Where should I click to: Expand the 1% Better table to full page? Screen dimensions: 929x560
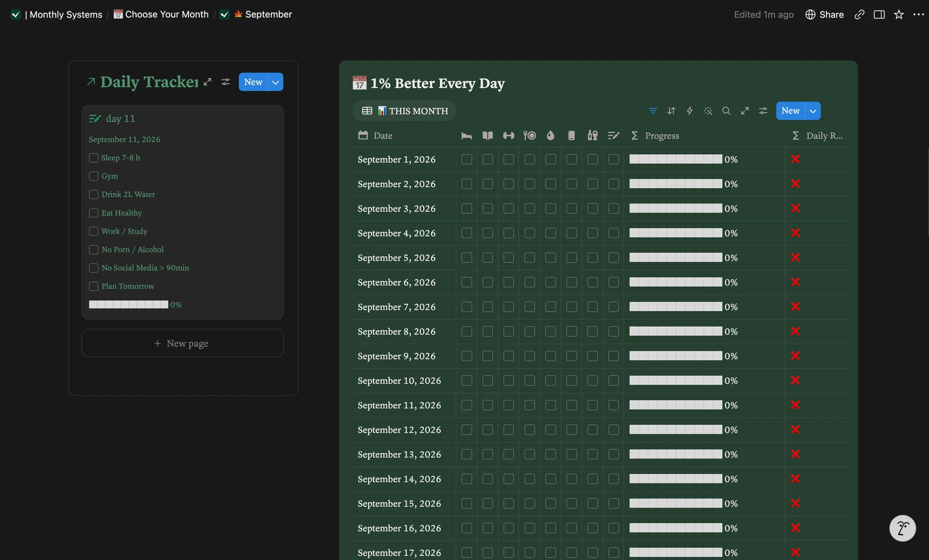(x=745, y=111)
